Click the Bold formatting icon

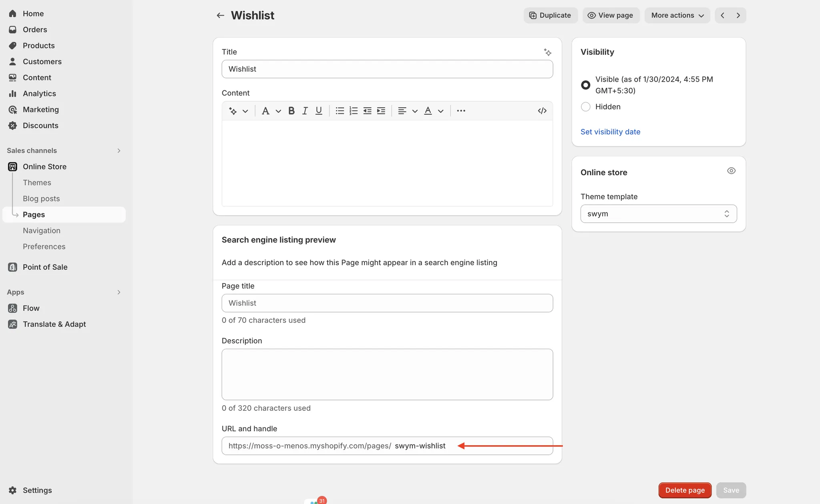pyautogui.click(x=291, y=111)
